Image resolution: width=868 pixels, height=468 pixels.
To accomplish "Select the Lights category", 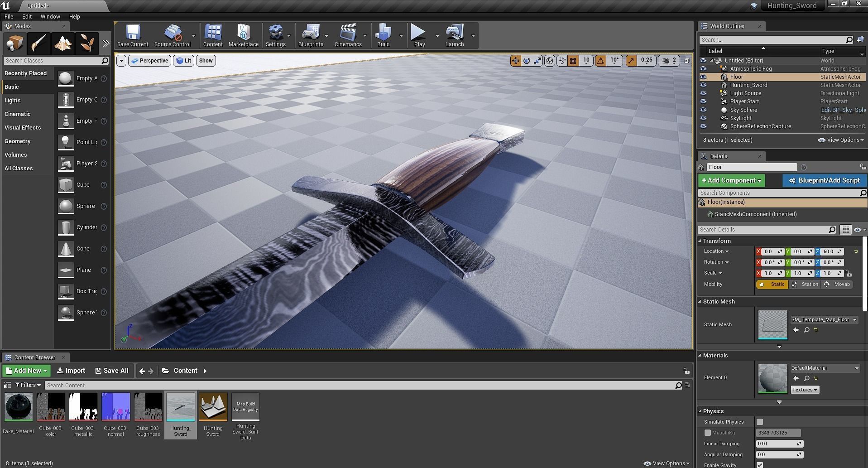I will pyautogui.click(x=27, y=101).
